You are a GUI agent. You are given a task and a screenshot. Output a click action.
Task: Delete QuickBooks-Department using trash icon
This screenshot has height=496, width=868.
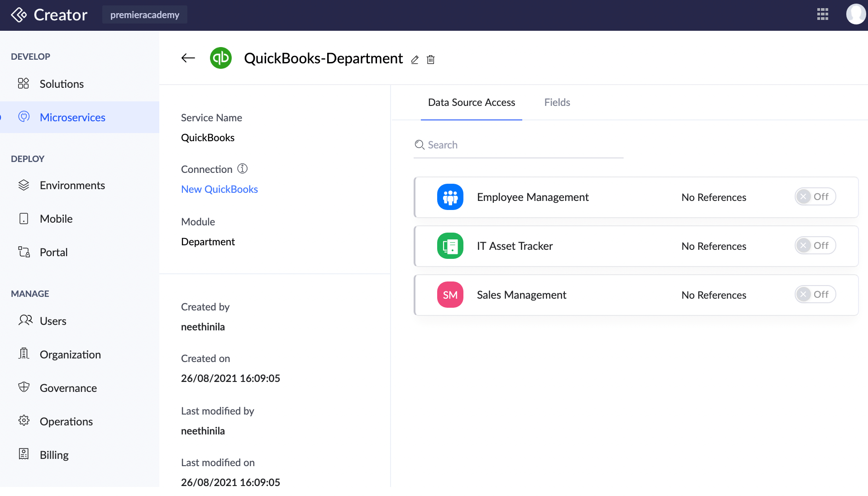point(430,59)
